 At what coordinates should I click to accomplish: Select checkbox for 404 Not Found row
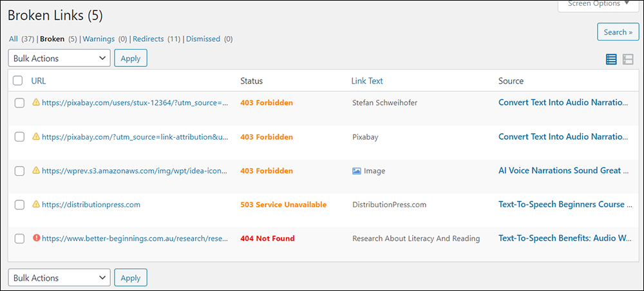(19, 238)
